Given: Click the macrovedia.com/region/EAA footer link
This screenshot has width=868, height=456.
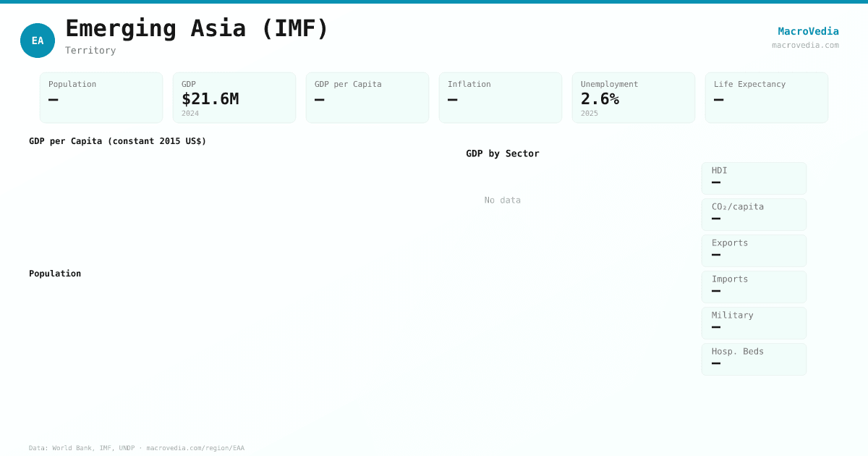Looking at the screenshot, I should pos(194,447).
